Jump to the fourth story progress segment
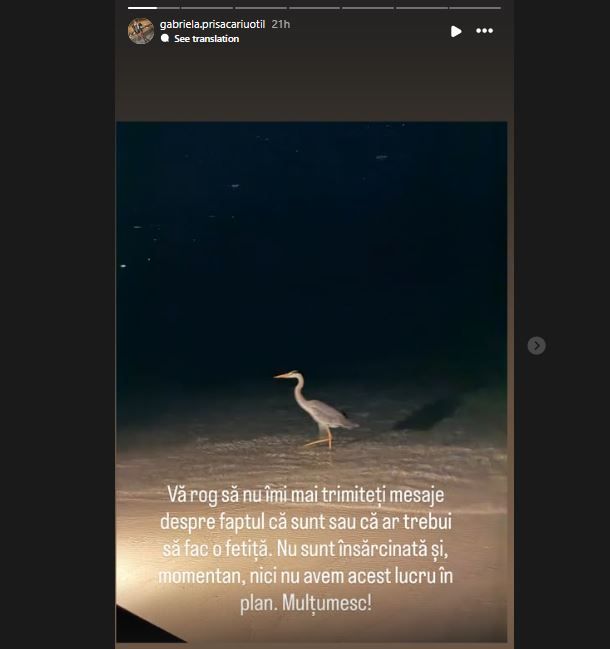This screenshot has width=610, height=649. (x=315, y=8)
